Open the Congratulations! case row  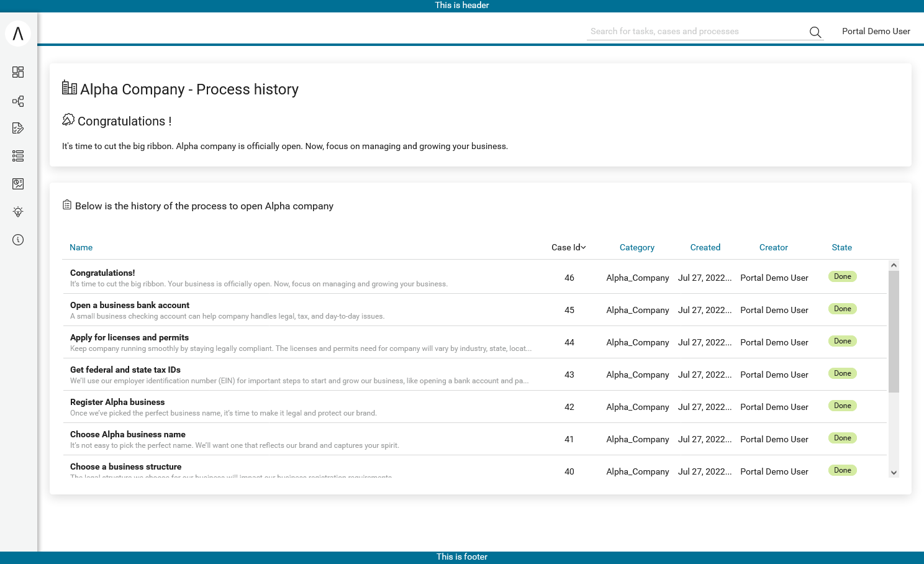pyautogui.click(x=474, y=278)
